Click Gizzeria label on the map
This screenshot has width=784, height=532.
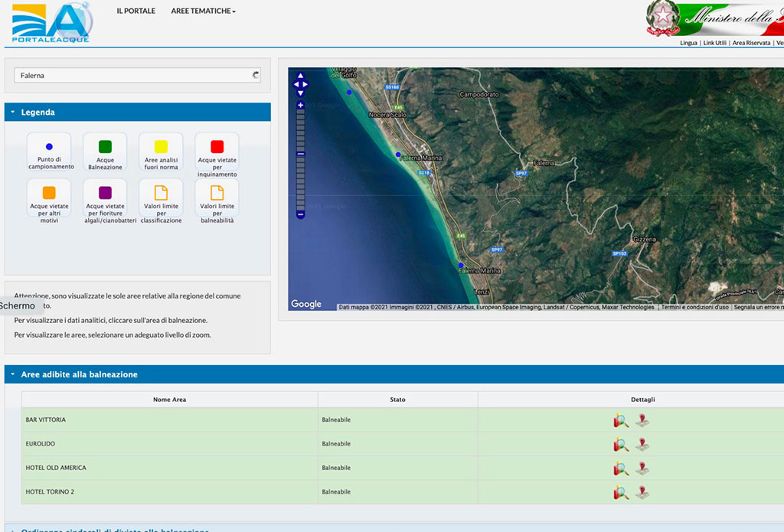point(645,239)
